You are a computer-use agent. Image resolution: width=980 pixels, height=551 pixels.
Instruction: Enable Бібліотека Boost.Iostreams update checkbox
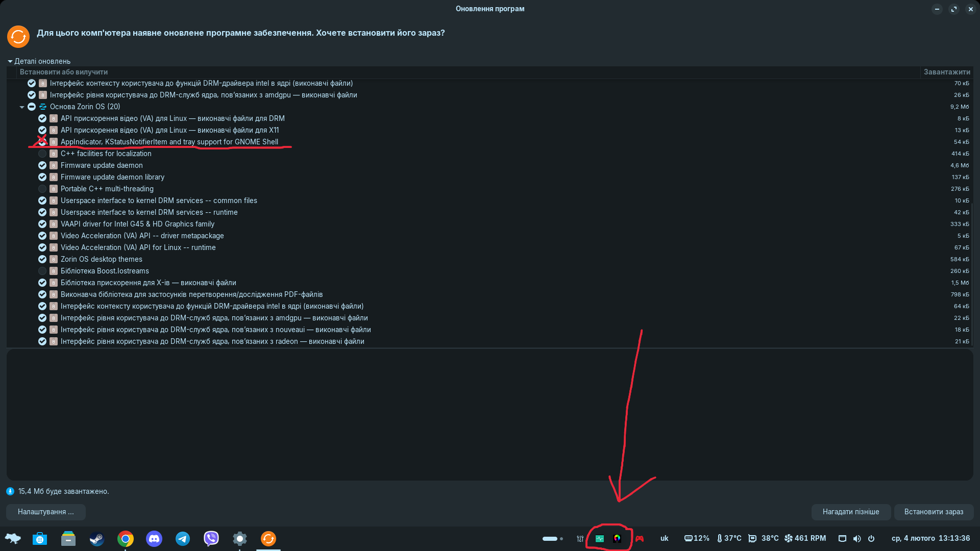(x=42, y=271)
